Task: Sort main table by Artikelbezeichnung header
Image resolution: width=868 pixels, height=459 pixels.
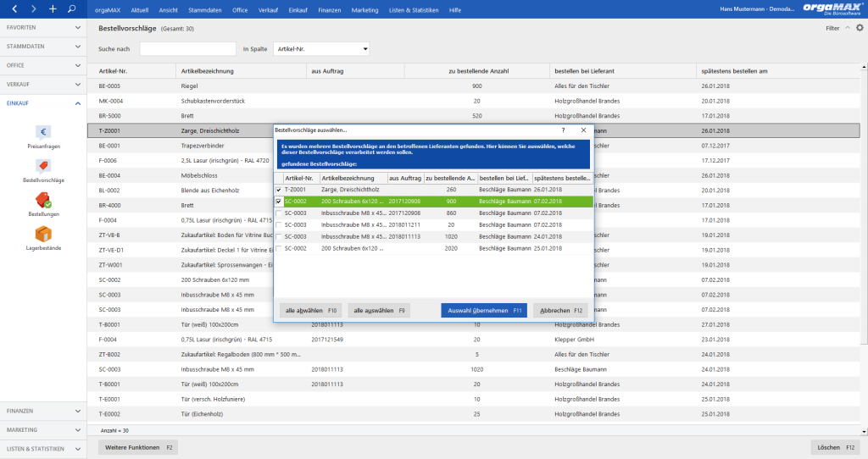Action: [241, 71]
